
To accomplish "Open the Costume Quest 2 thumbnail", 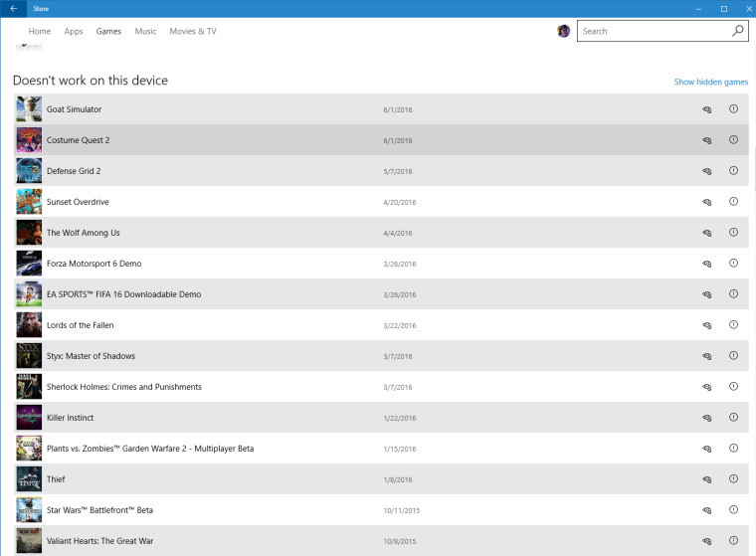I will (29, 140).
